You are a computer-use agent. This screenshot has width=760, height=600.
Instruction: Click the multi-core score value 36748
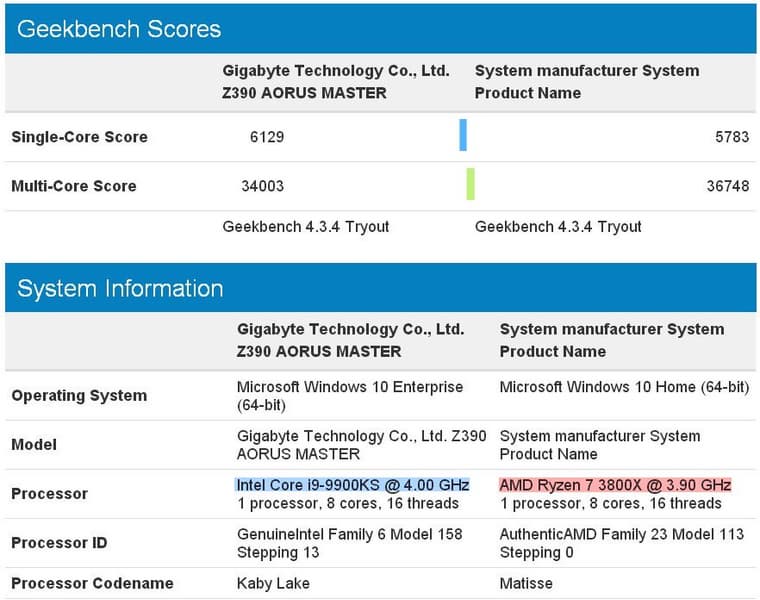click(728, 186)
